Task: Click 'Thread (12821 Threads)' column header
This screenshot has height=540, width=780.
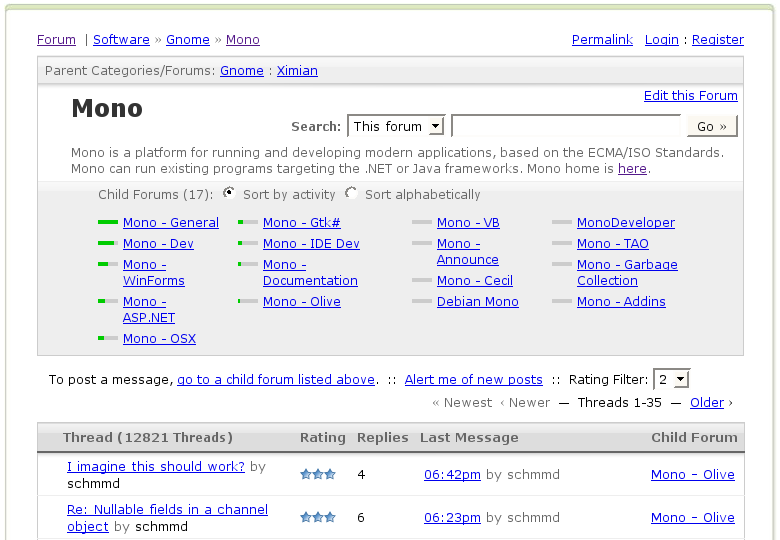Action: point(147,438)
